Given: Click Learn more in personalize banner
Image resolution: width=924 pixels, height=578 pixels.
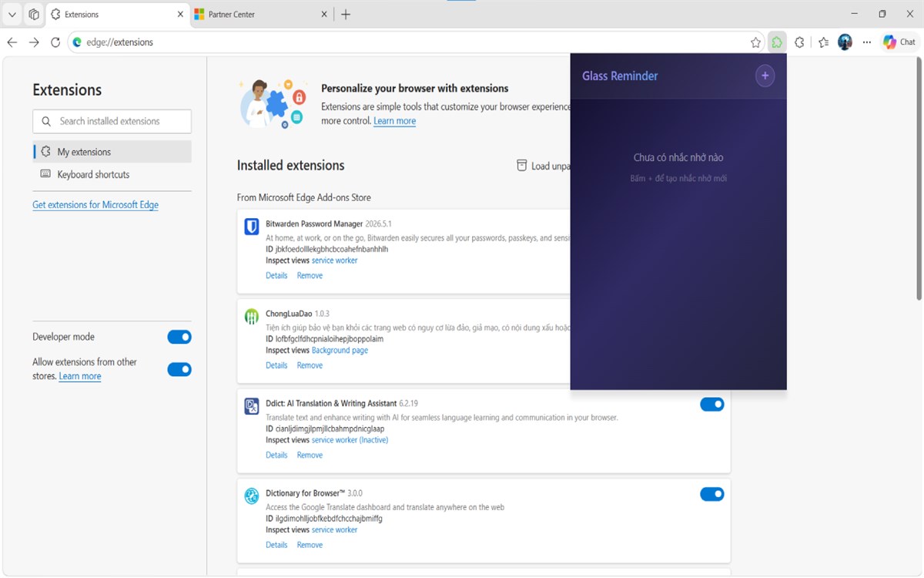Looking at the screenshot, I should coord(394,121).
